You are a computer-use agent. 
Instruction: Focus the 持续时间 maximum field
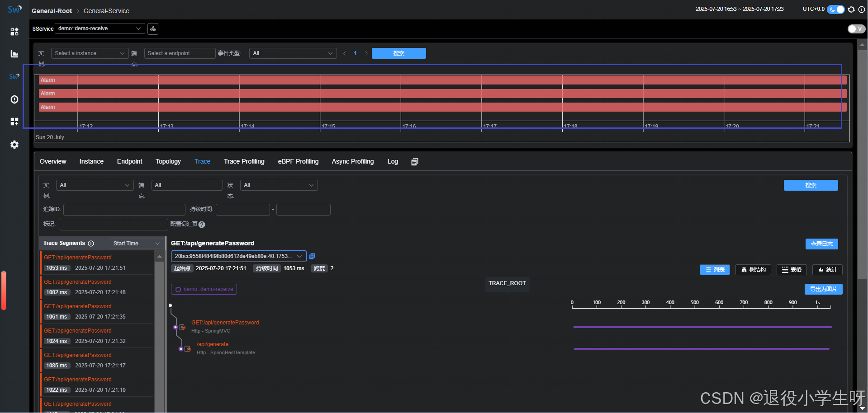(304, 210)
